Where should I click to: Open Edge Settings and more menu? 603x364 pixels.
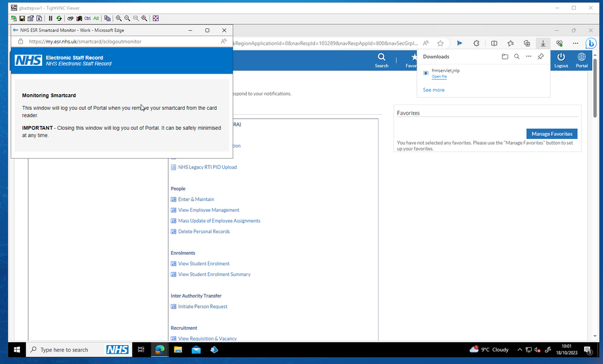coord(575,43)
